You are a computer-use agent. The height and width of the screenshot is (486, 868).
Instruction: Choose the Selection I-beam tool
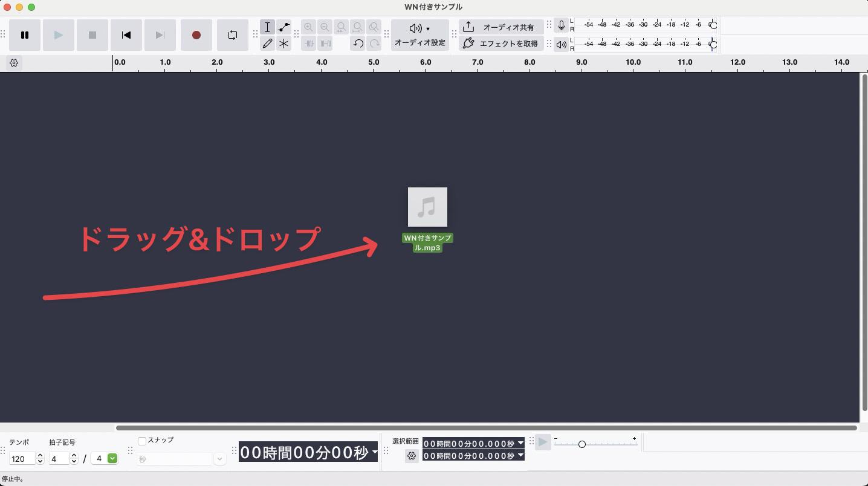coord(267,27)
